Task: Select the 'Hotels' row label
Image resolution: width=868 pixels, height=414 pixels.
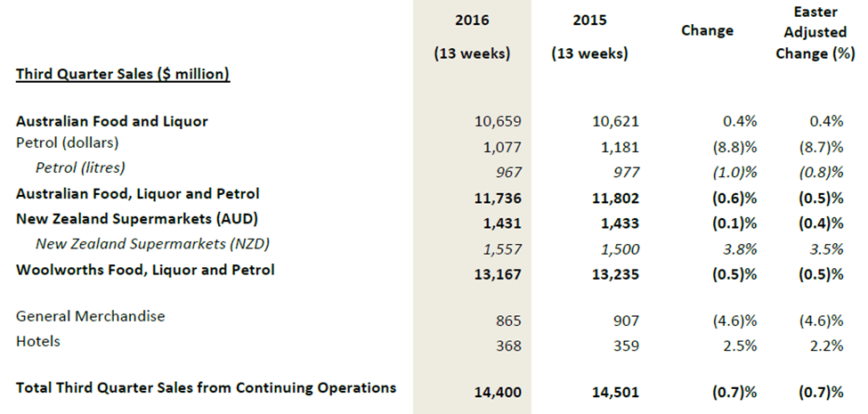Action: pyautogui.click(x=38, y=341)
